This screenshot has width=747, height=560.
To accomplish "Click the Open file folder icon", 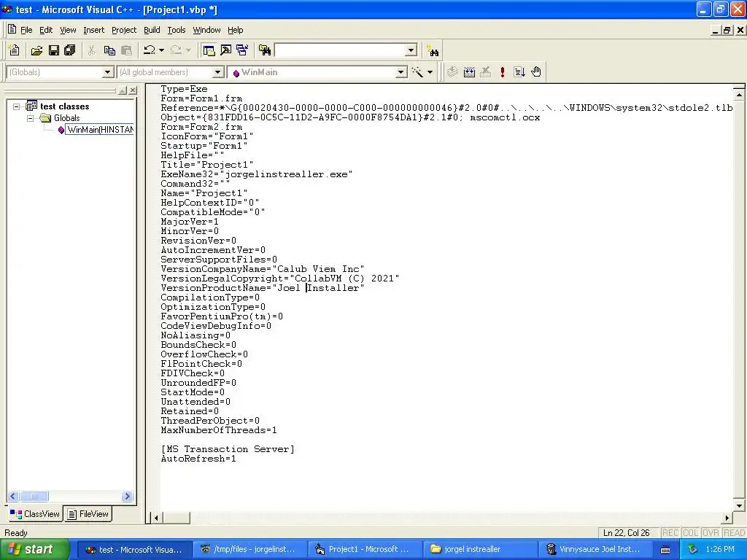I will (36, 50).
